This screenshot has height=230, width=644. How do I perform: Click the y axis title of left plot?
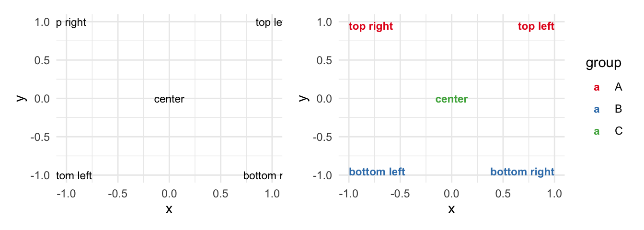[x=21, y=98]
